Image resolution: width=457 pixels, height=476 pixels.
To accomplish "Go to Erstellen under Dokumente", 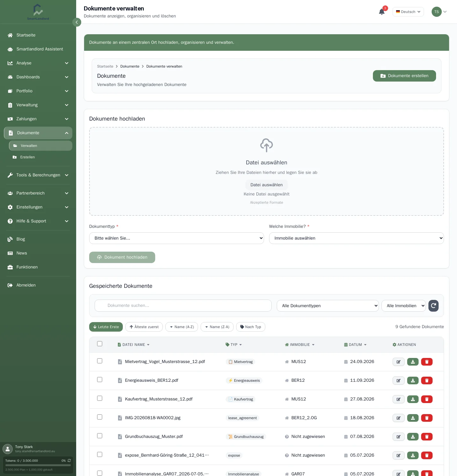I will tap(41, 157).
